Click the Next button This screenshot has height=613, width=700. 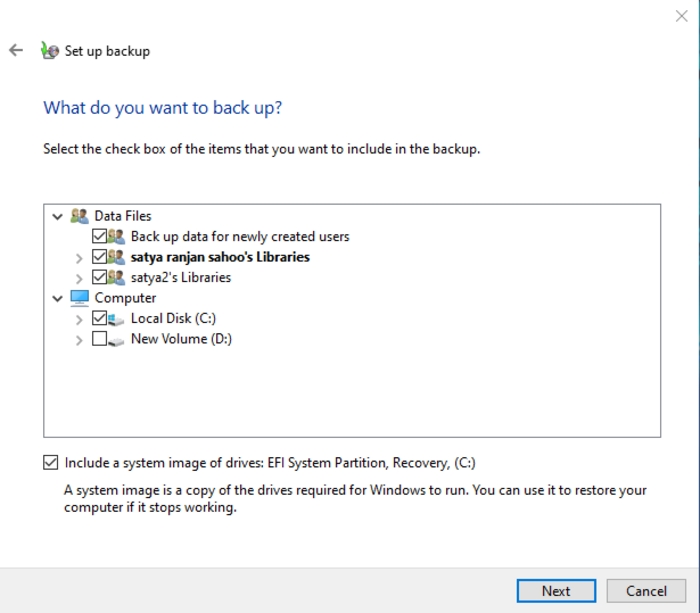(x=556, y=591)
